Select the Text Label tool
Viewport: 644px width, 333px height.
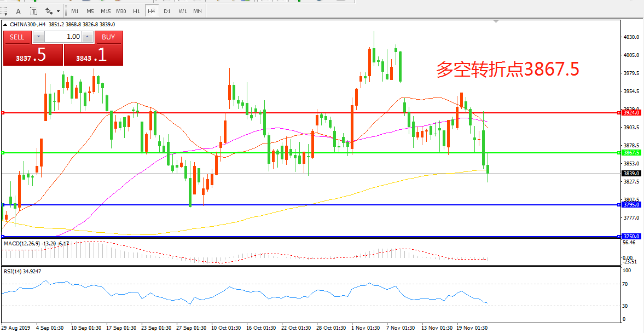tap(34, 11)
